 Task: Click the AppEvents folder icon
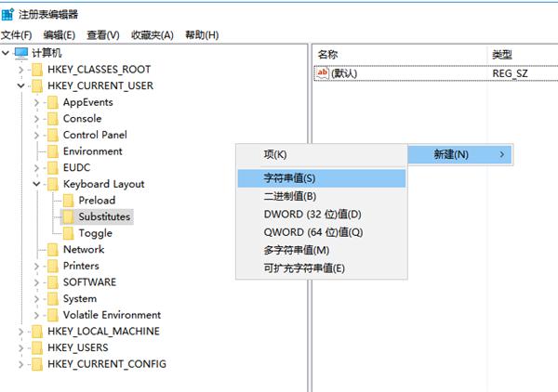53,102
